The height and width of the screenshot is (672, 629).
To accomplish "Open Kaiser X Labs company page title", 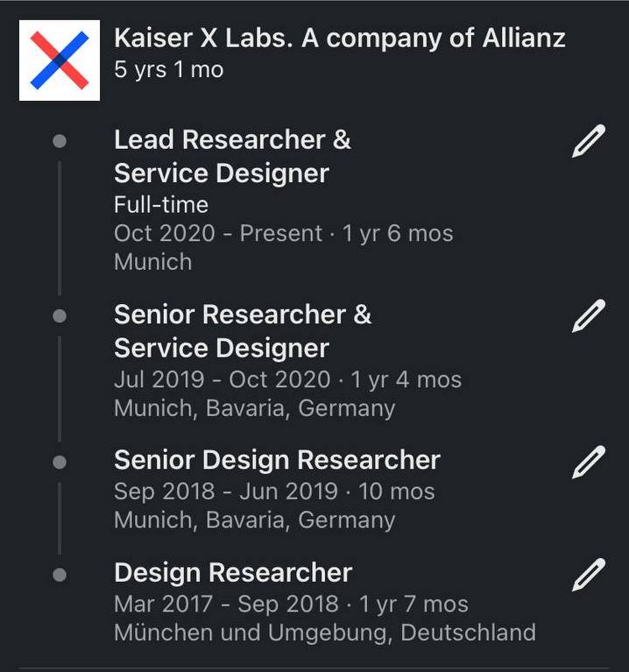I will pos(339,39).
